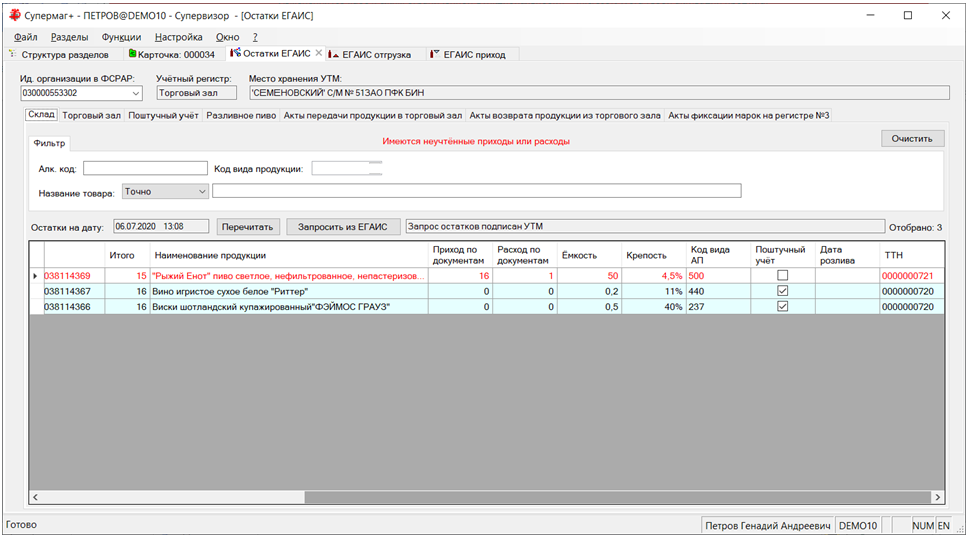968x535 pixels.
Task: Click the Супермаг+ application icon in title bar
Action: [13, 16]
